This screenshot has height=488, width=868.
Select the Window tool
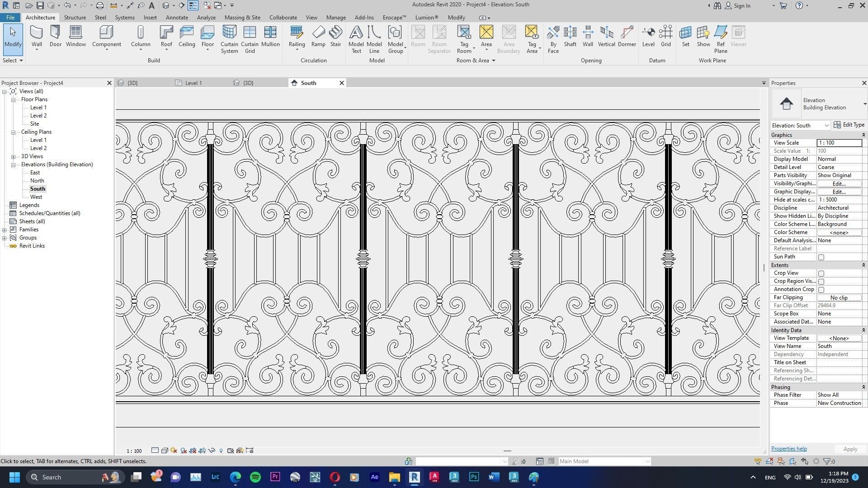pos(75,37)
